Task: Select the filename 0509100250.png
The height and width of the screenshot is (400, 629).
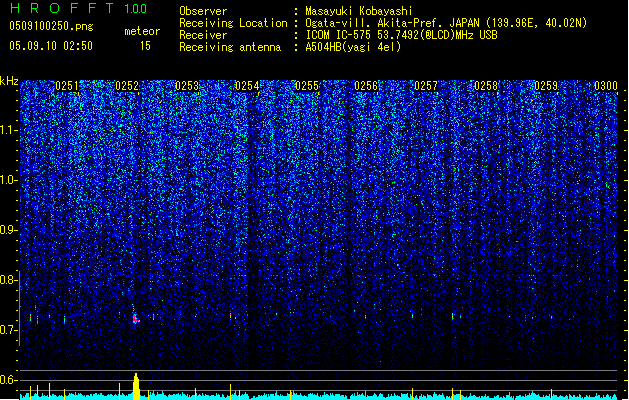Action: (x=51, y=26)
